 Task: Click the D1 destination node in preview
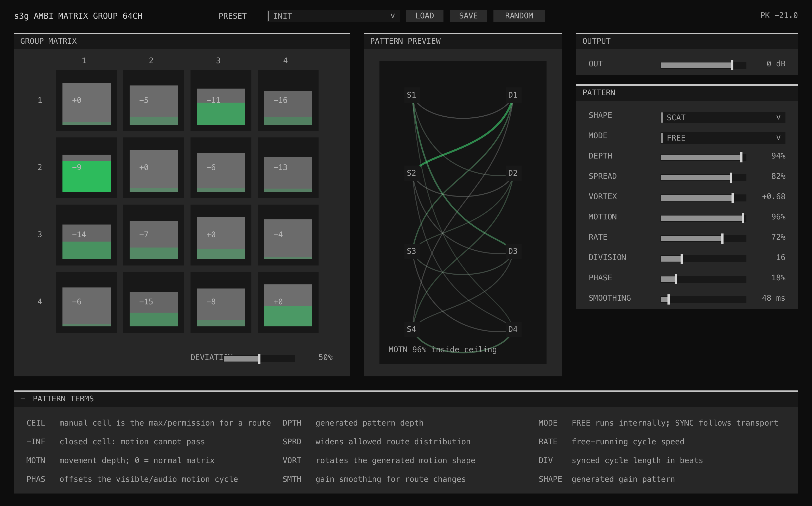click(513, 95)
